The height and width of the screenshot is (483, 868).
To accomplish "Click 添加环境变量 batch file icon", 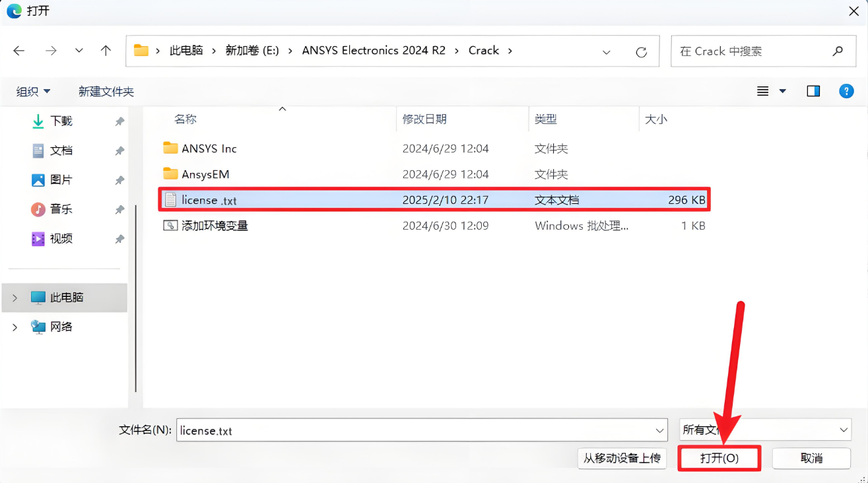I will [x=170, y=225].
